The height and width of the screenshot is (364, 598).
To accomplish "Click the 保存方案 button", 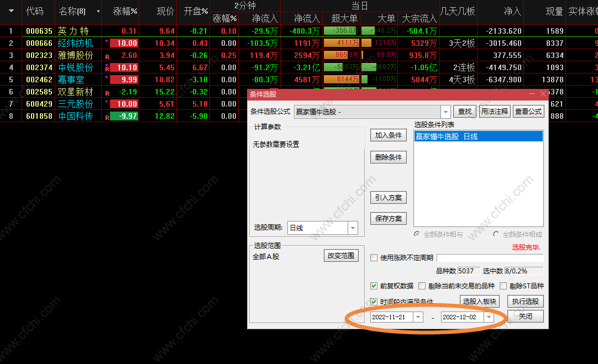I will (x=388, y=218).
